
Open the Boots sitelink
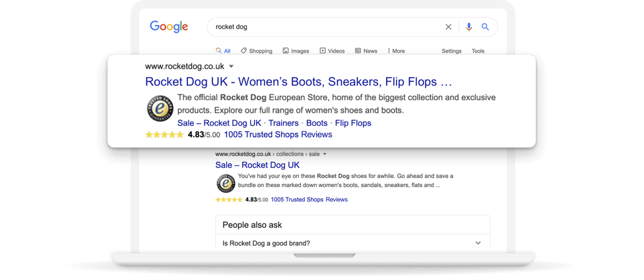(x=317, y=123)
